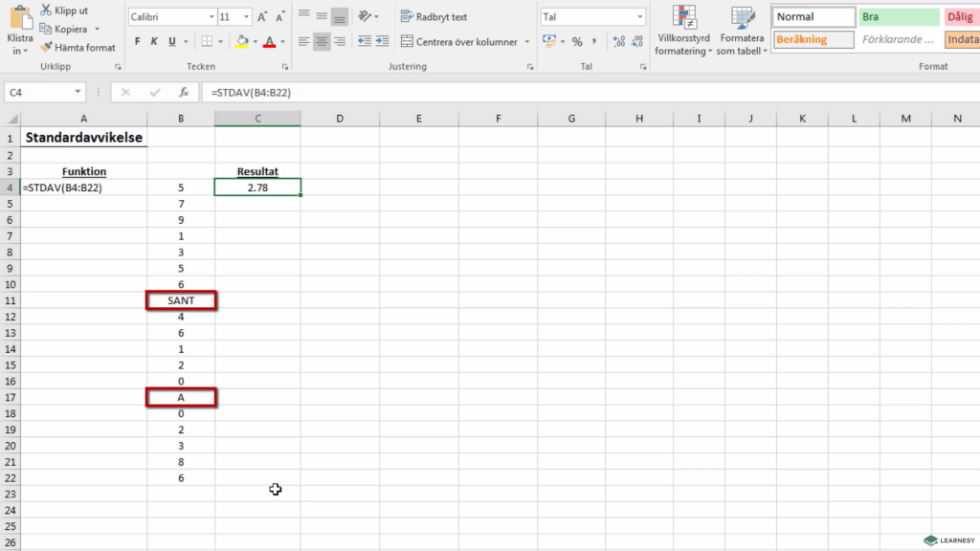Toggle bold formatting with the F button
980x551 pixels.
pos(138,41)
